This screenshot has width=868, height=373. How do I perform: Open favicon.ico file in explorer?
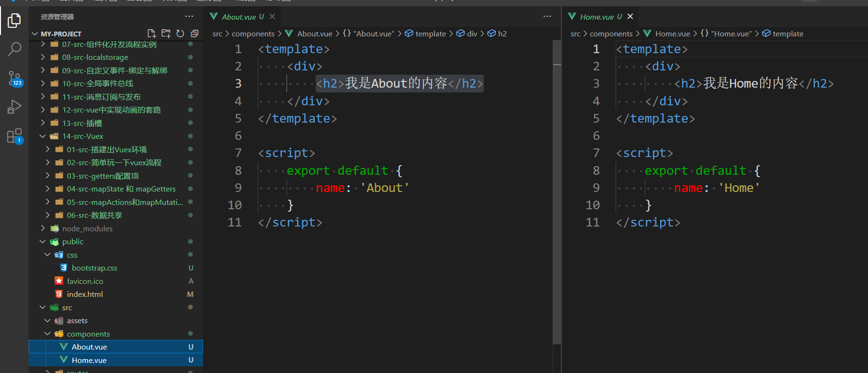coord(116,281)
